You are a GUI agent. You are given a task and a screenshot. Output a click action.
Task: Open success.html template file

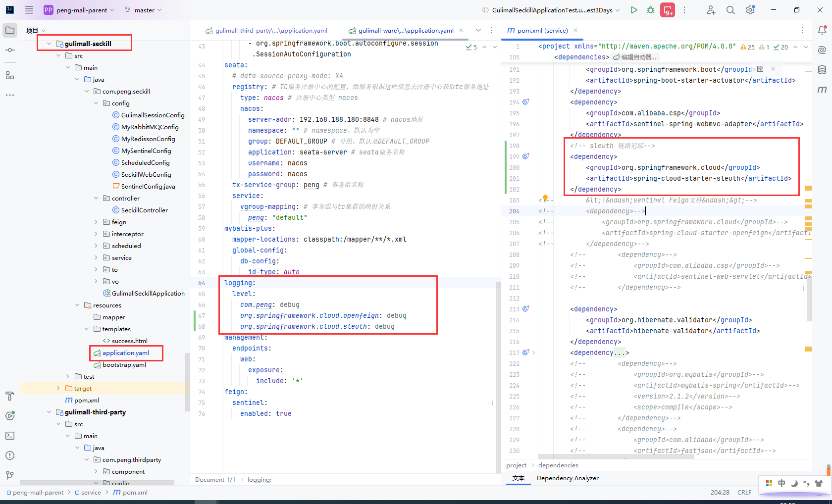129,341
